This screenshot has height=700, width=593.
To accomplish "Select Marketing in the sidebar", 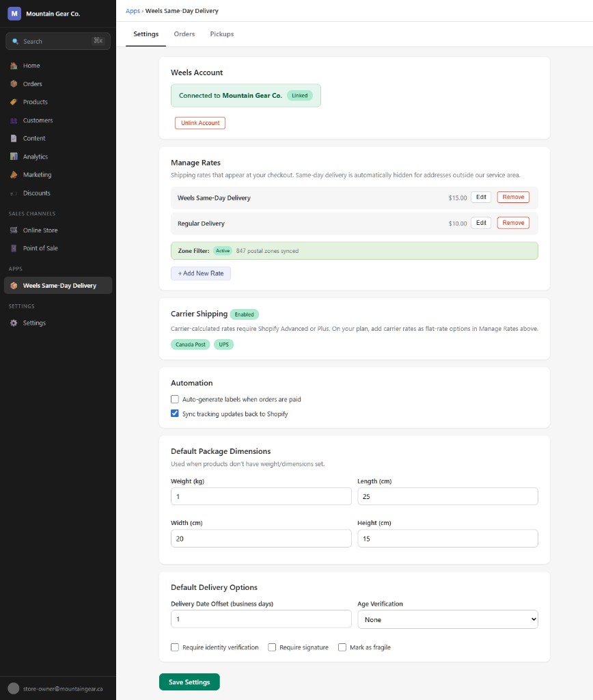I will coord(36,174).
